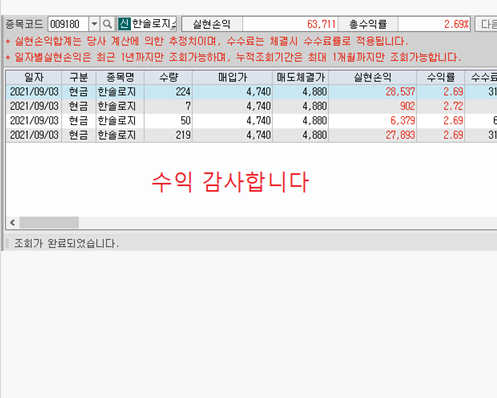Select the row with profit 6,379

coord(251,121)
